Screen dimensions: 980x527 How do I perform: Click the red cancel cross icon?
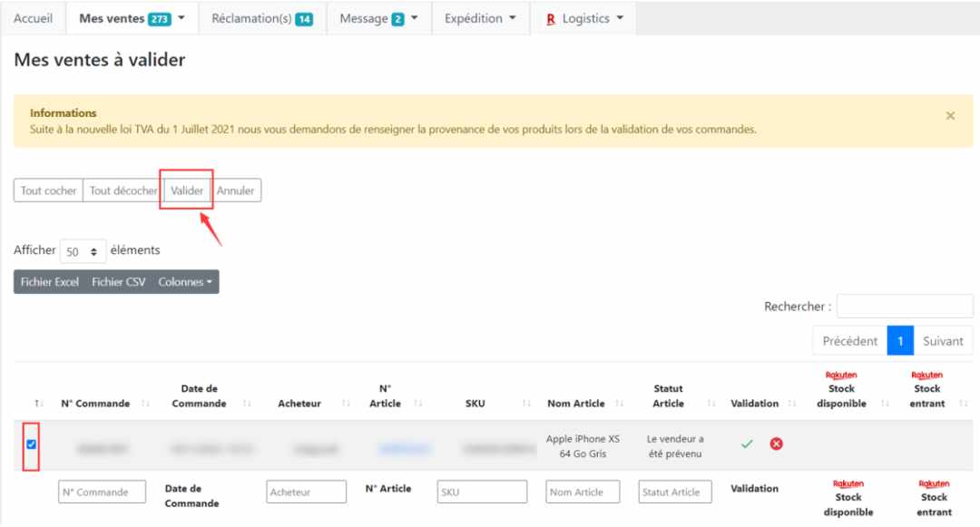pyautogui.click(x=776, y=444)
